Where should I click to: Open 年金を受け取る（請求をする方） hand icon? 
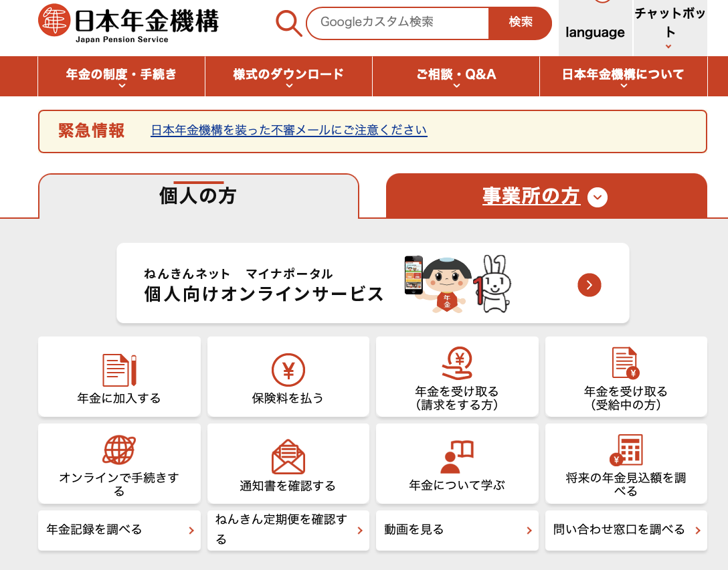(457, 366)
